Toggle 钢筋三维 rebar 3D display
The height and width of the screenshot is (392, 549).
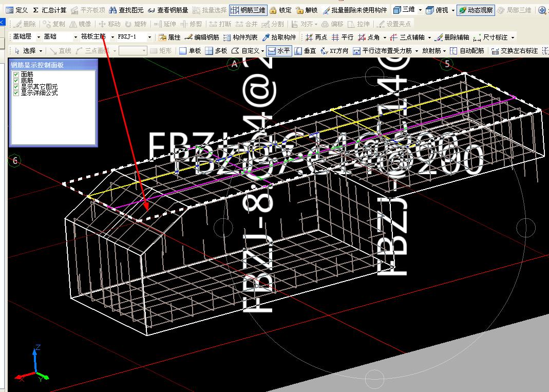coord(248,10)
